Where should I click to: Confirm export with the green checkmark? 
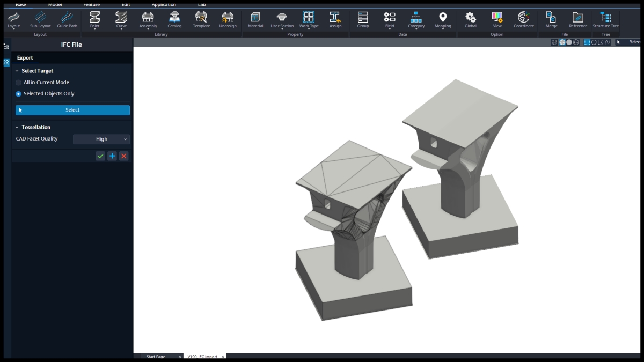pyautogui.click(x=100, y=156)
